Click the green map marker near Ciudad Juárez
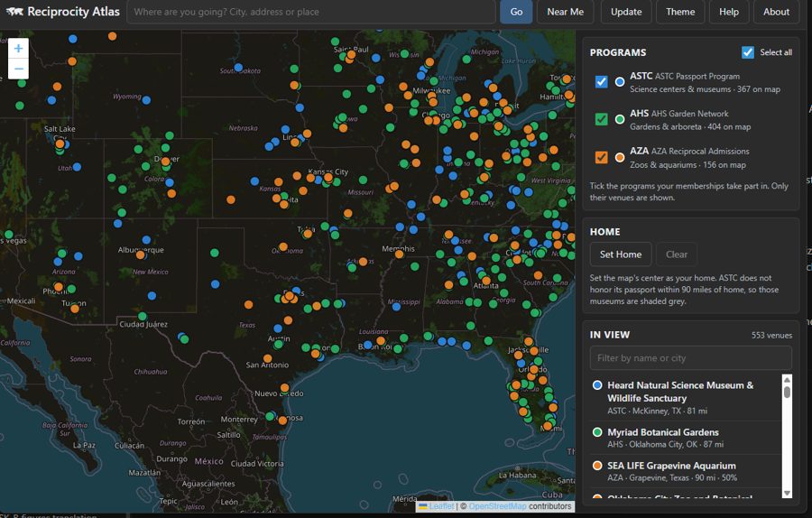Viewport: 812px width, 518px height. 143,316
